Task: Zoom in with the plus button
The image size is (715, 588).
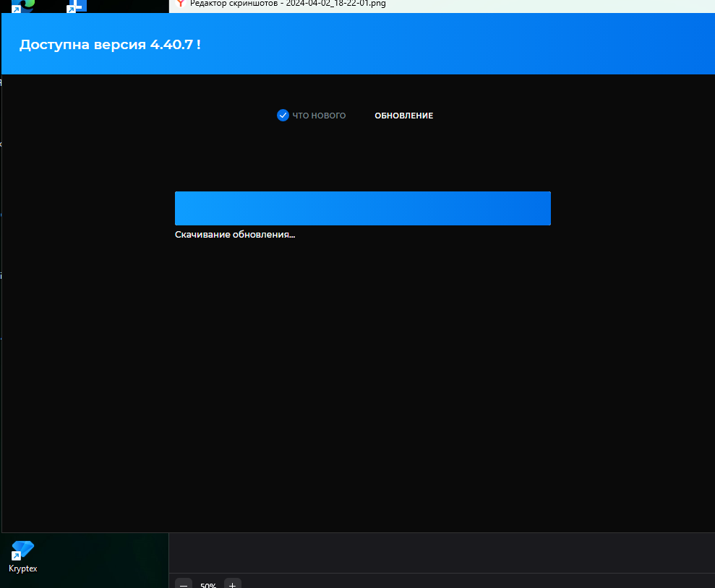Action: pyautogui.click(x=232, y=584)
